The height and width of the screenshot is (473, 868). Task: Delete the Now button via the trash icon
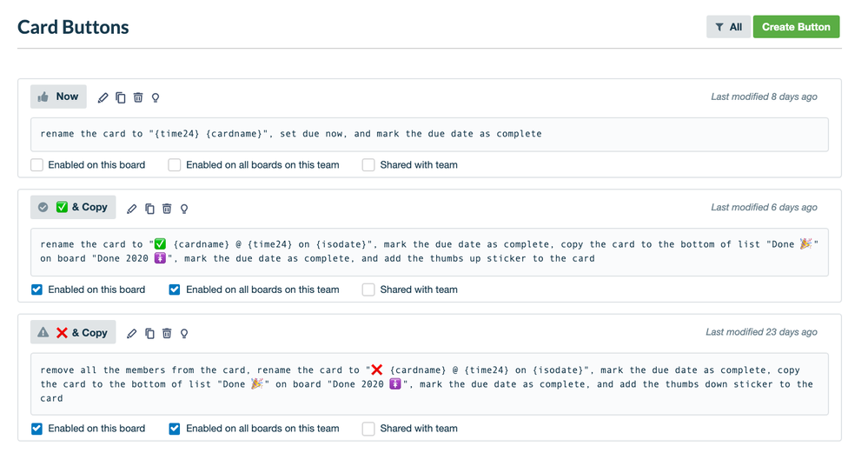point(138,97)
